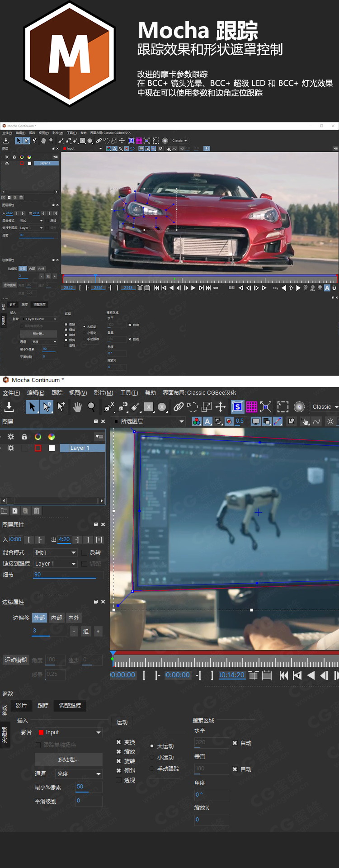Toggle the 旋转 motion checkbox
The height and width of the screenshot is (868, 339).
point(118,761)
